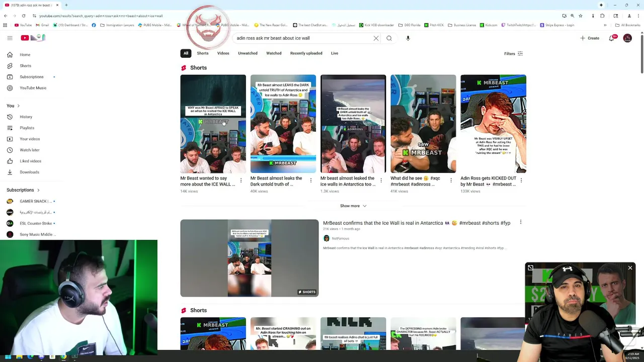The width and height of the screenshot is (644, 362).
Task: Play the 'What did he see' xqc short thumbnail
Action: click(424, 124)
